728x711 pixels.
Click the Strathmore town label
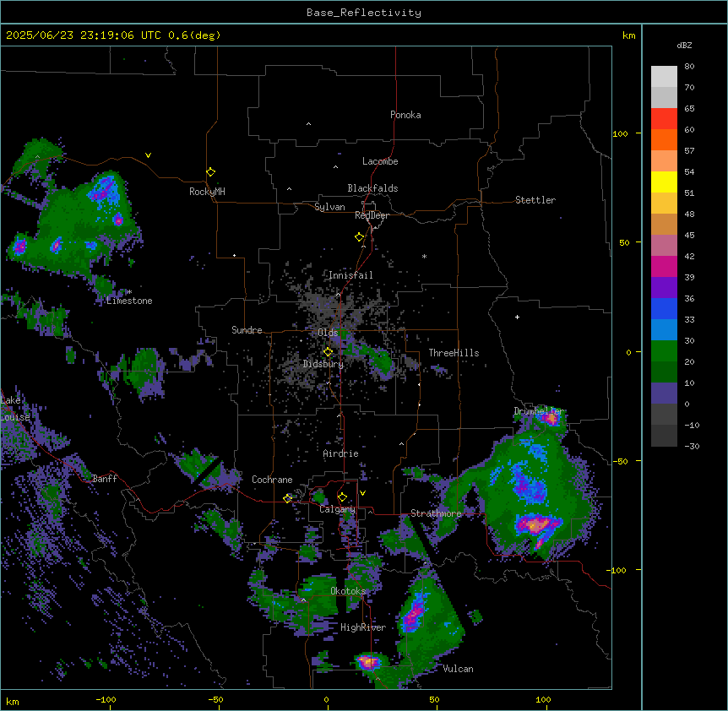436,513
